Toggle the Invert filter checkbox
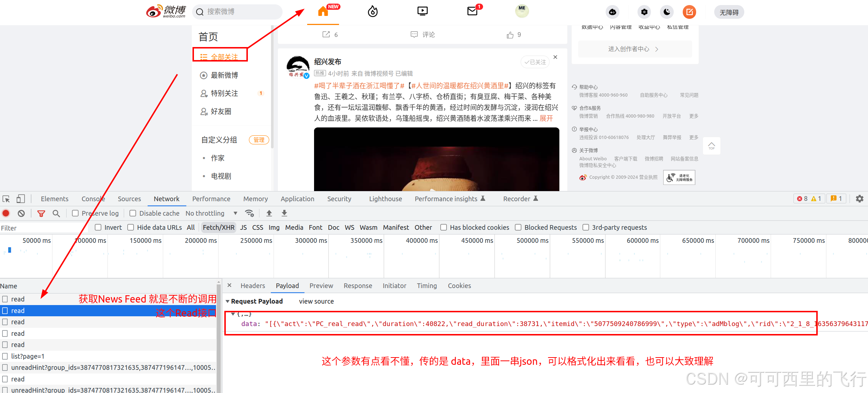This screenshot has width=868, height=393. [x=98, y=227]
